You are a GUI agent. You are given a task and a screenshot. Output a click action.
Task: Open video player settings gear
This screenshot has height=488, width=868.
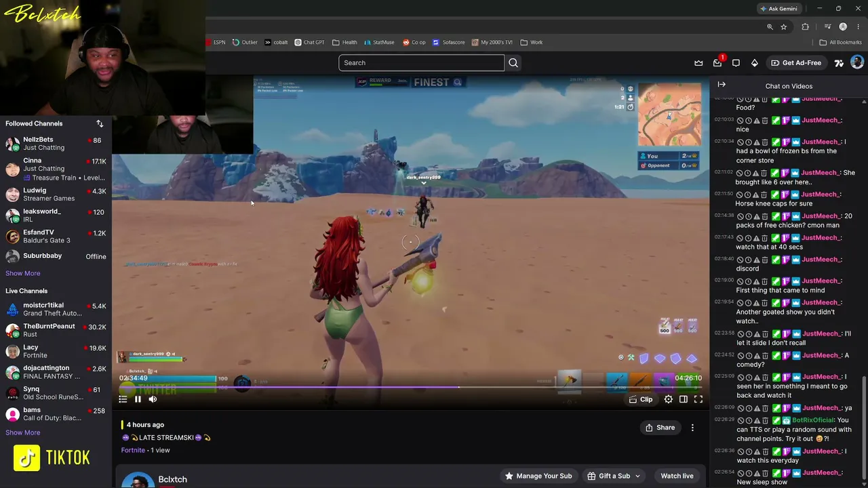point(668,399)
